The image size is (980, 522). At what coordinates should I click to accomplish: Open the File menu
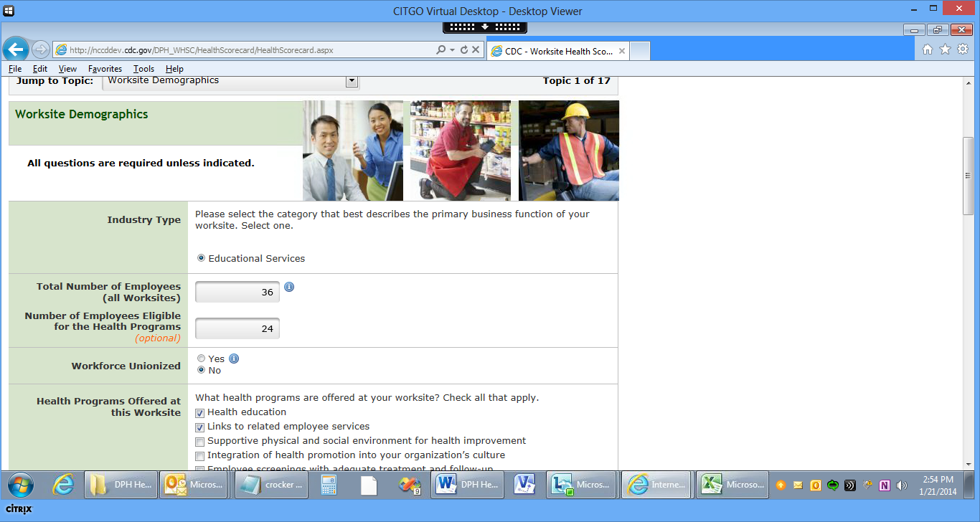click(15, 69)
